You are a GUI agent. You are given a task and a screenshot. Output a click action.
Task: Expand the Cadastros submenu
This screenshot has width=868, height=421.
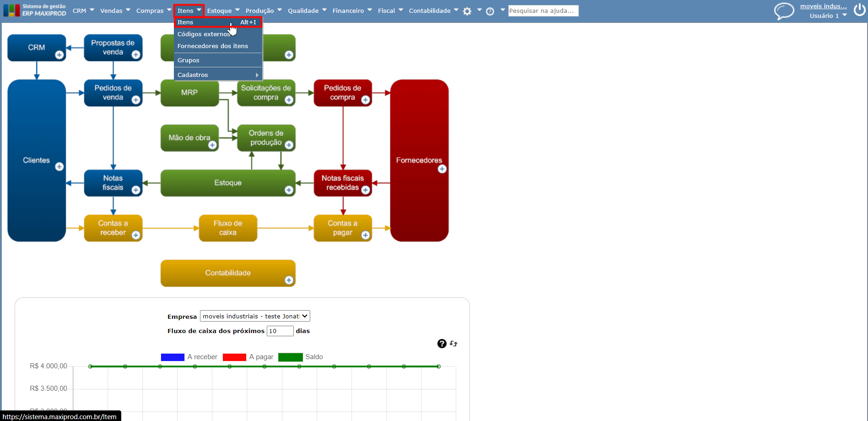218,75
